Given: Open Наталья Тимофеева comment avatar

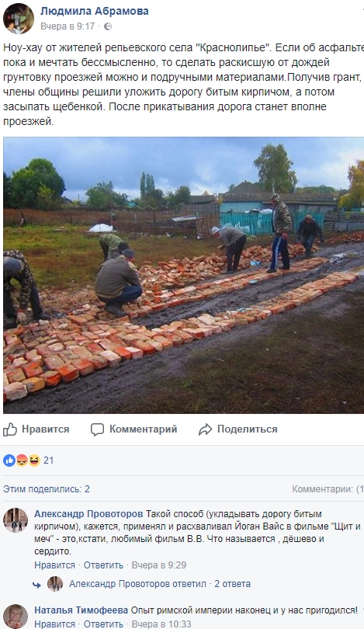Looking at the screenshot, I should pyautogui.click(x=16, y=616).
